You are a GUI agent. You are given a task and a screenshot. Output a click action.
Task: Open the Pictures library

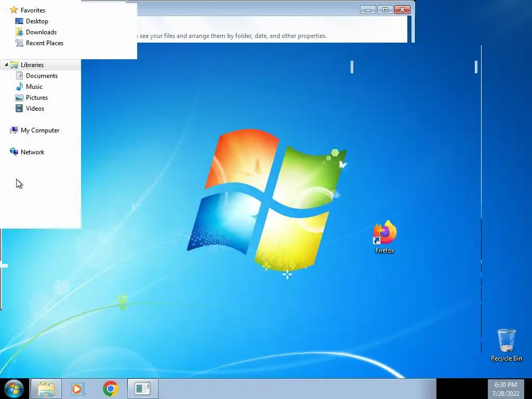point(37,97)
